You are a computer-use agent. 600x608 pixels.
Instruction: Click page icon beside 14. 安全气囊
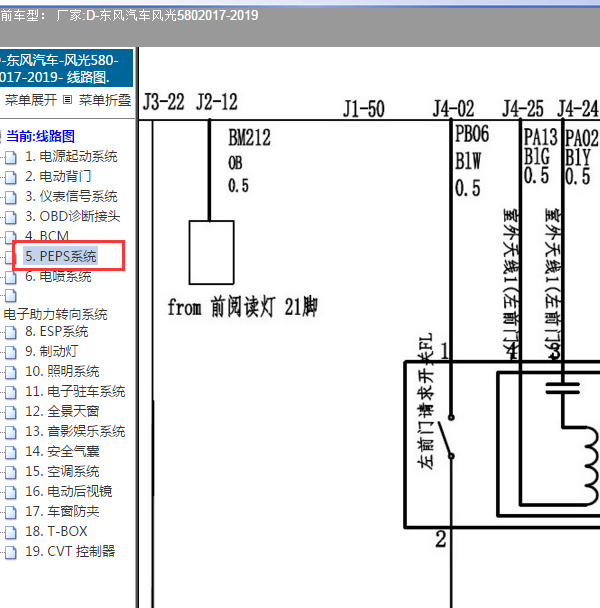click(10, 452)
